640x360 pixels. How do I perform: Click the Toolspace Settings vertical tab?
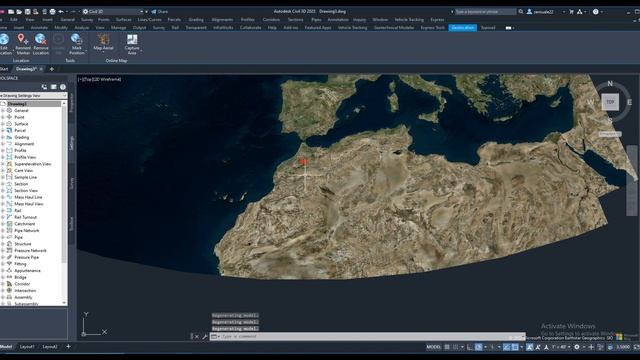coord(72,143)
